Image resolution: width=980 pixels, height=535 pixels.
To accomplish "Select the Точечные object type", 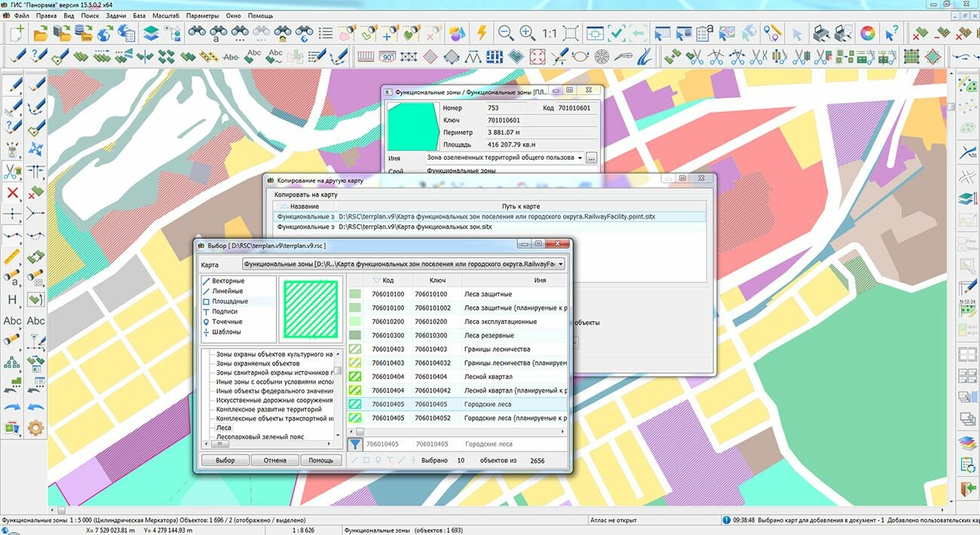I will point(227,322).
